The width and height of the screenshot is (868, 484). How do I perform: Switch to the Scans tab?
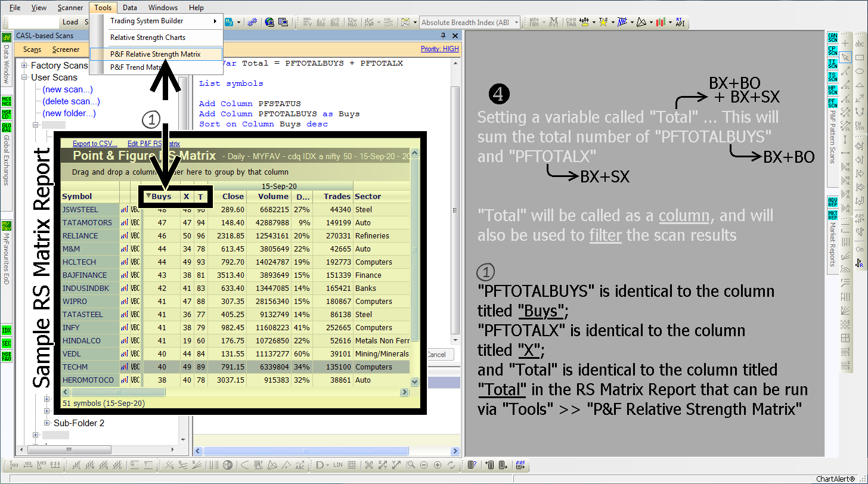32,49
